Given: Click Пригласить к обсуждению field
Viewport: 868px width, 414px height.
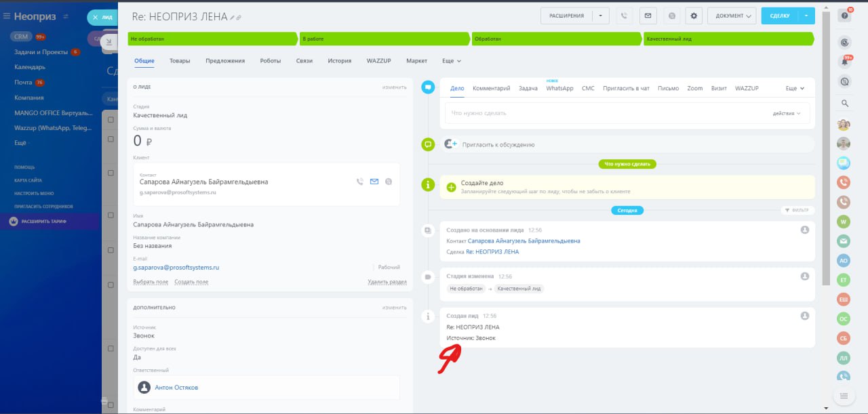Looking at the screenshot, I should click(x=627, y=144).
